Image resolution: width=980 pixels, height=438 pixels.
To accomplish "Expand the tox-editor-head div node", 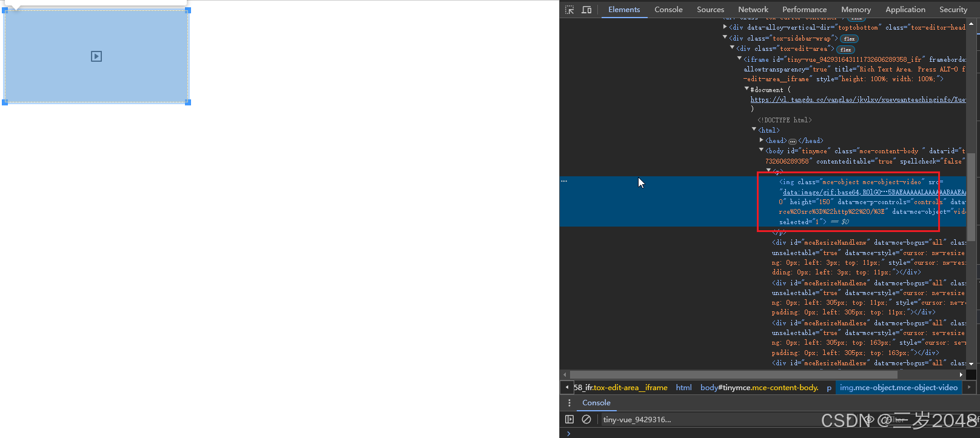I will 725,27.
